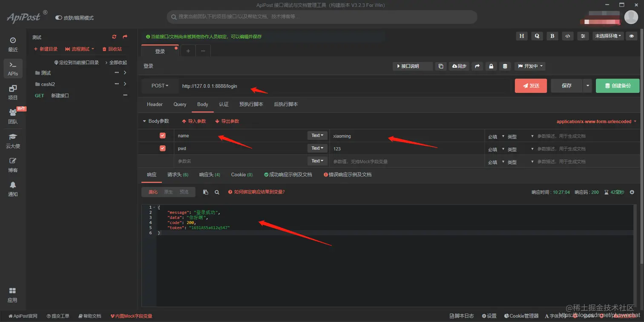Open the 请求头 (6) response tab
The height and width of the screenshot is (322, 644).
point(178,175)
